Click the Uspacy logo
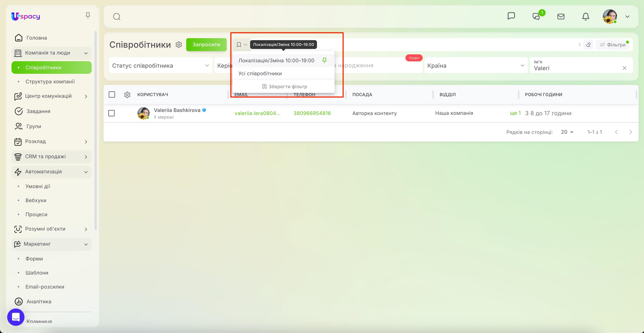This screenshot has width=644, height=333. click(26, 16)
